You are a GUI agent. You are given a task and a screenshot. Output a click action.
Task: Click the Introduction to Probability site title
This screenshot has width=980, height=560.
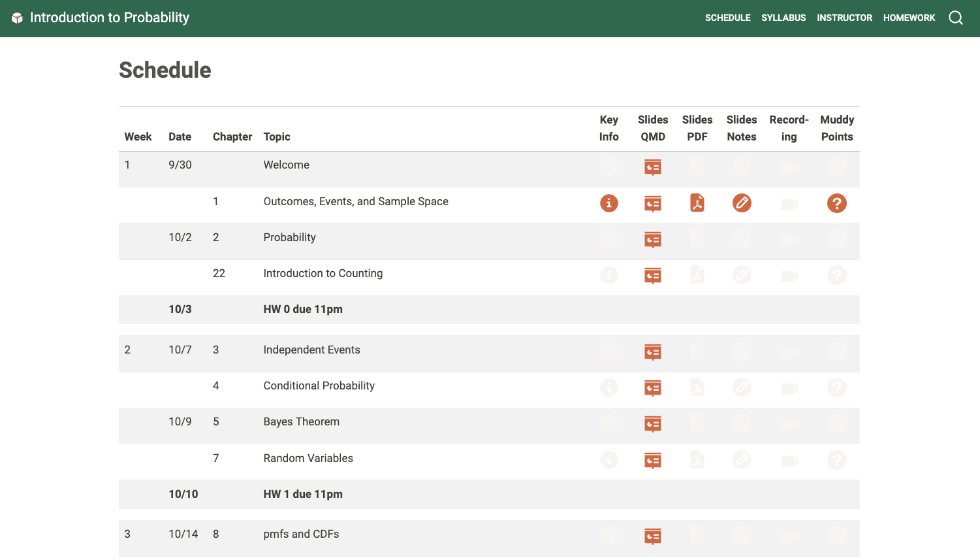tap(110, 18)
